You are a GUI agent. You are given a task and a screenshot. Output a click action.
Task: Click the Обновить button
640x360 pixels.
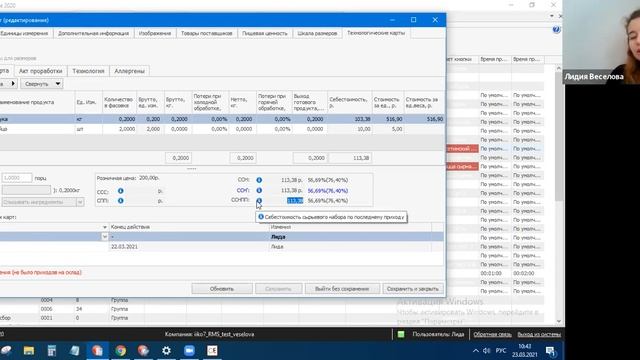[222, 289]
